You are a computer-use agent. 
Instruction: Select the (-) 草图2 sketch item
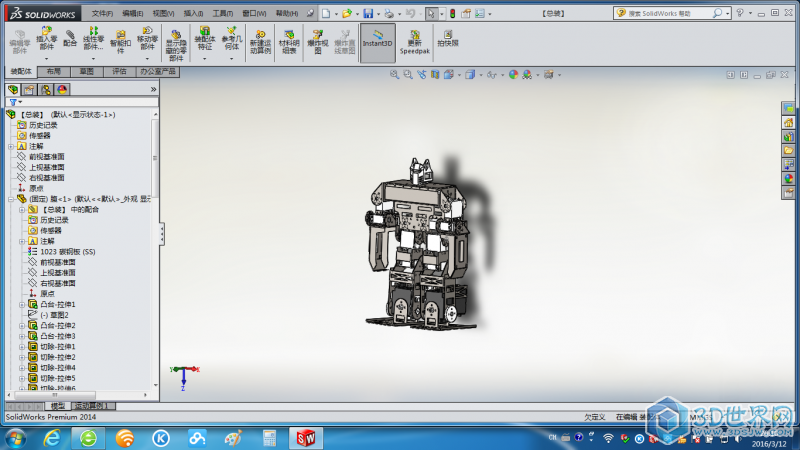tap(54, 315)
